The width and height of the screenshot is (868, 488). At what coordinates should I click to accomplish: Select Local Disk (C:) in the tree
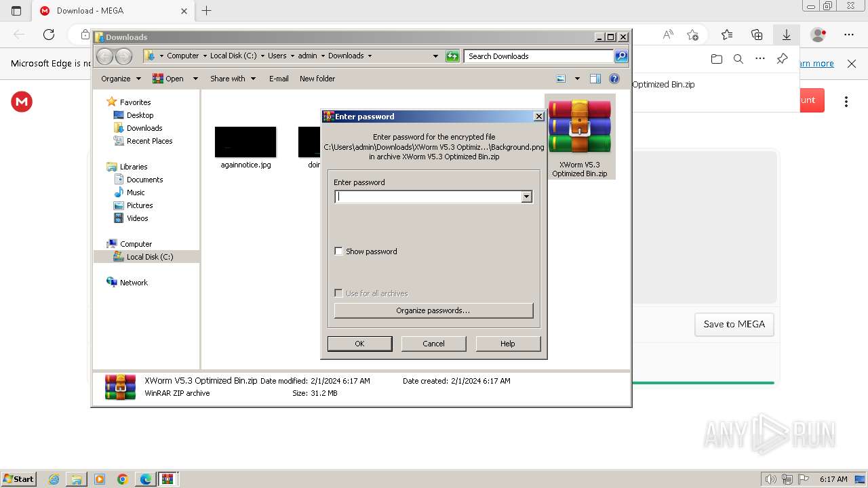149,257
